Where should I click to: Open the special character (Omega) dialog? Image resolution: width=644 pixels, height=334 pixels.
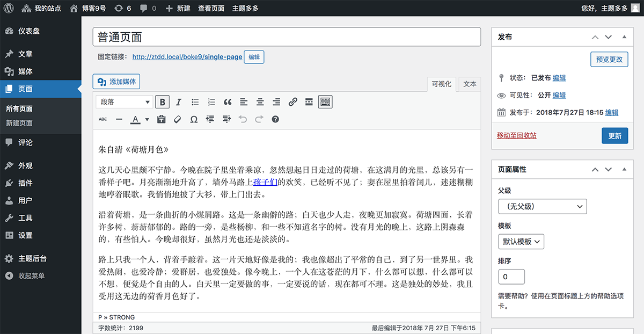point(194,119)
